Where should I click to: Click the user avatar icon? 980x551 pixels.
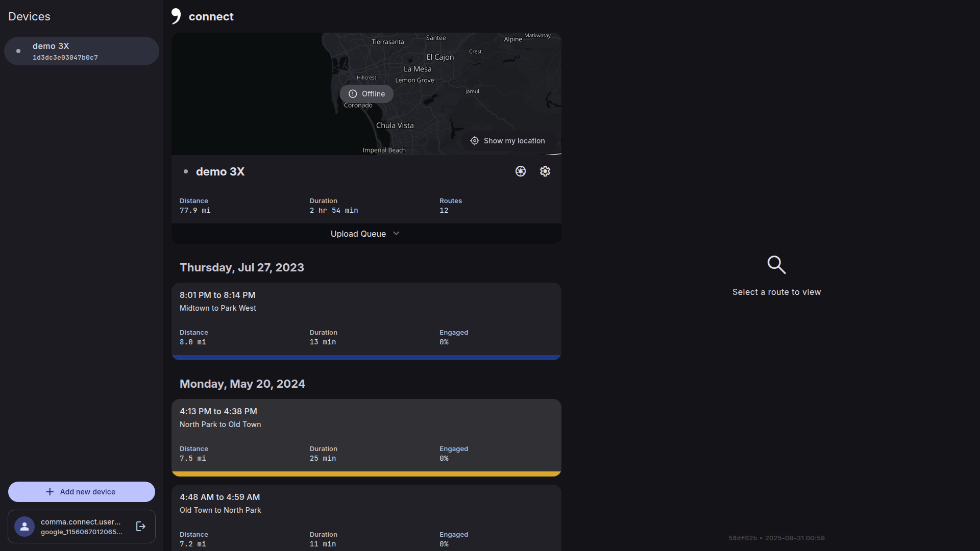[x=24, y=527]
